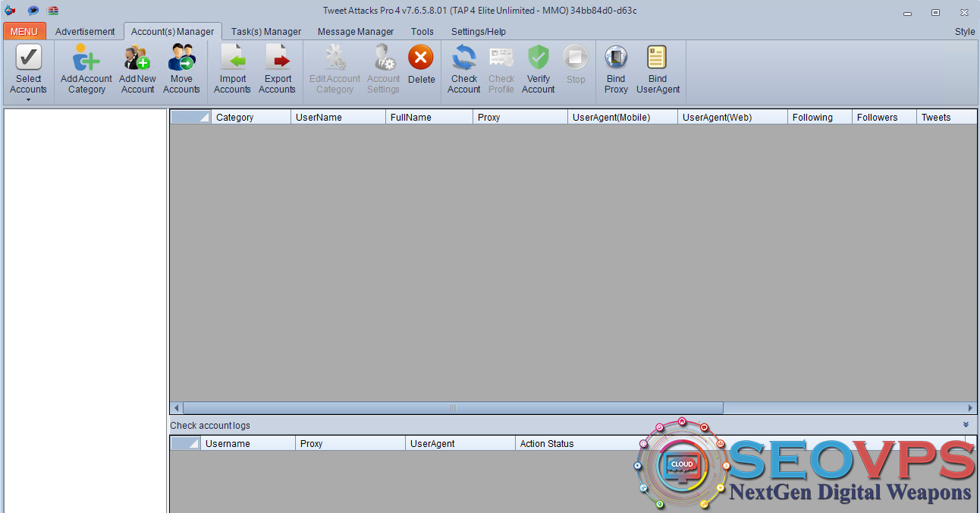Switch to Task(s) Manager tab
980x513 pixels.
266,31
